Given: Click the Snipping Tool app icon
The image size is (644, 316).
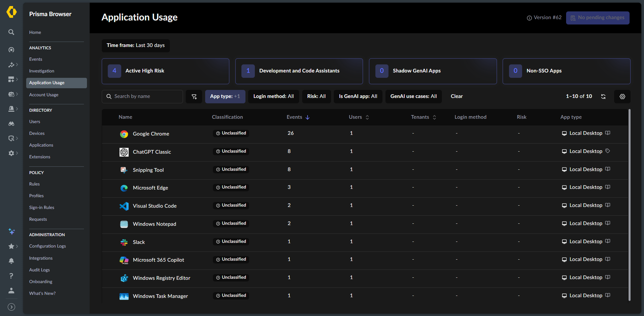Looking at the screenshot, I should click(x=124, y=170).
